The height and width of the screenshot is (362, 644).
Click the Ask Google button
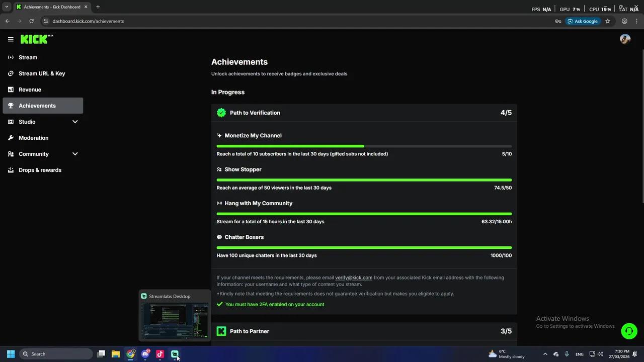point(583,21)
